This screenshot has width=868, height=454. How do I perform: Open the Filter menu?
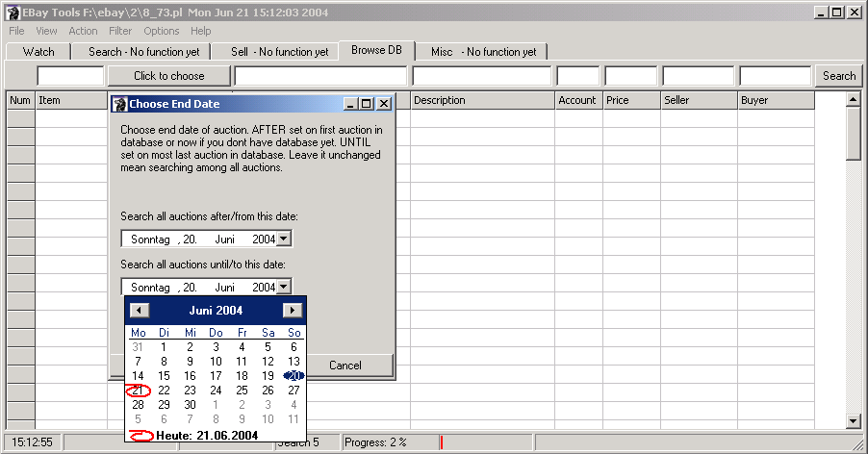click(x=120, y=31)
